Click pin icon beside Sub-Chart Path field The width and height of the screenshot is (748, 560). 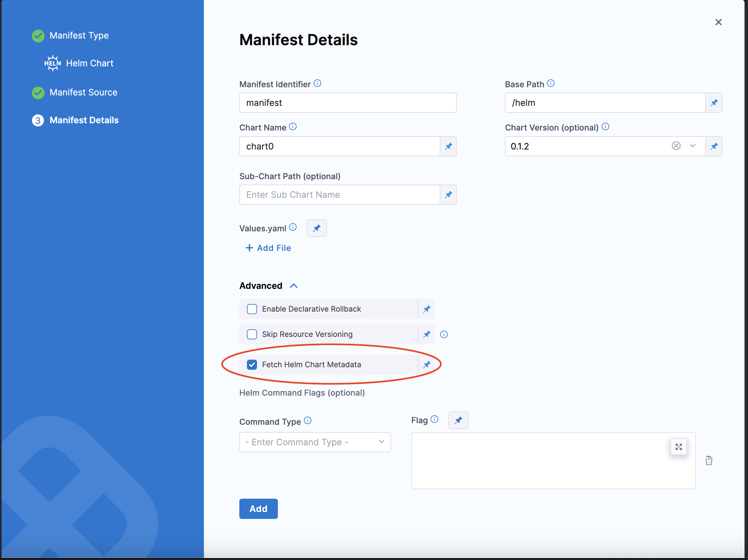point(448,195)
